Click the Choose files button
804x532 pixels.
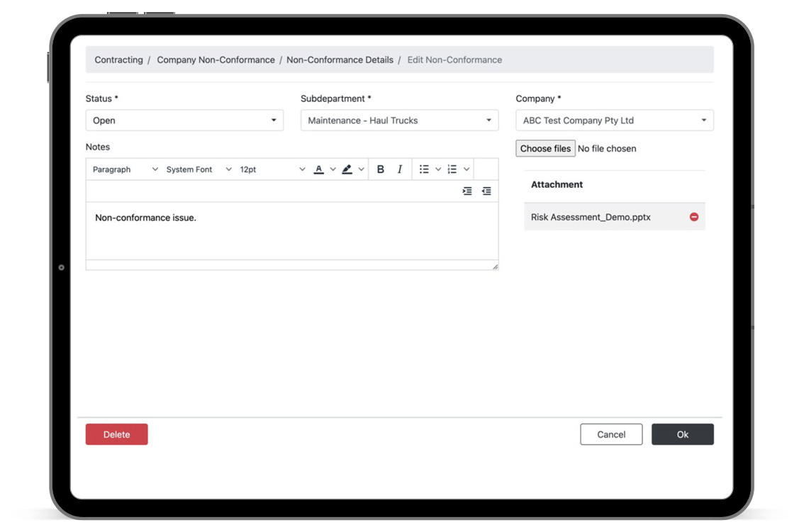(x=545, y=149)
